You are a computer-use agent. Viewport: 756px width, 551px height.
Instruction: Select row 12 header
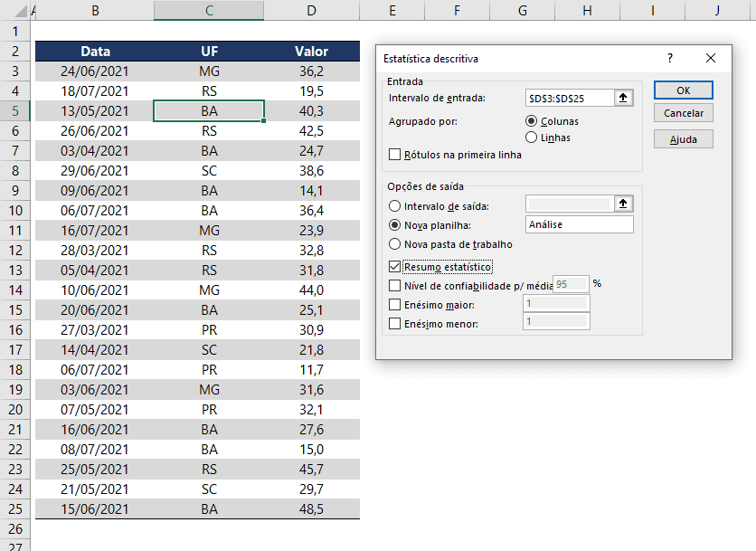15,251
